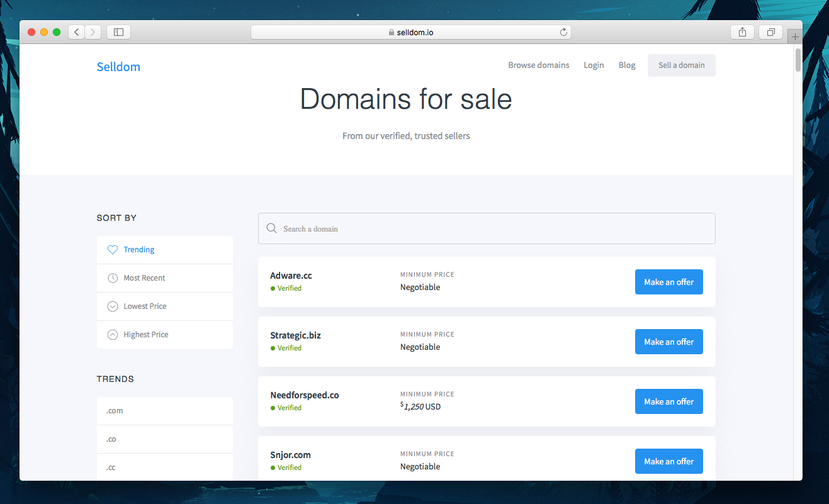This screenshot has width=829, height=504.
Task: Click the TRENDS heading
Action: 115,379
